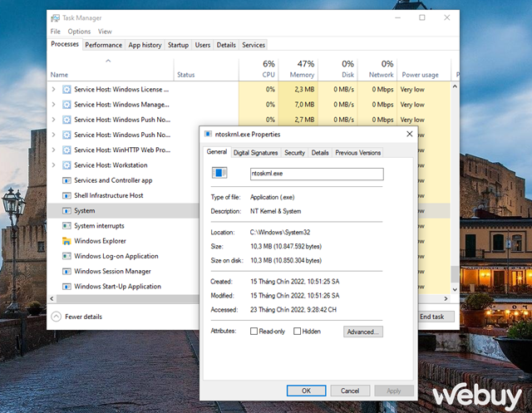Sort by the Power usage column header
532x413 pixels.
point(424,69)
